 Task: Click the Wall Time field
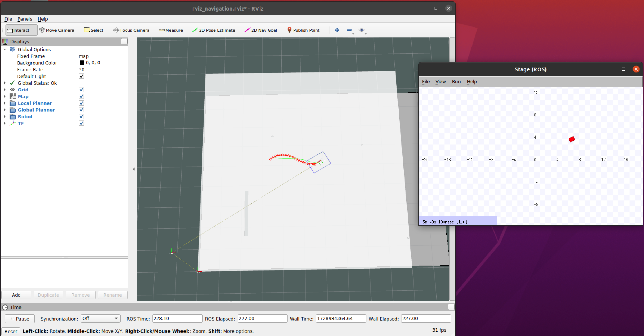[341, 318]
